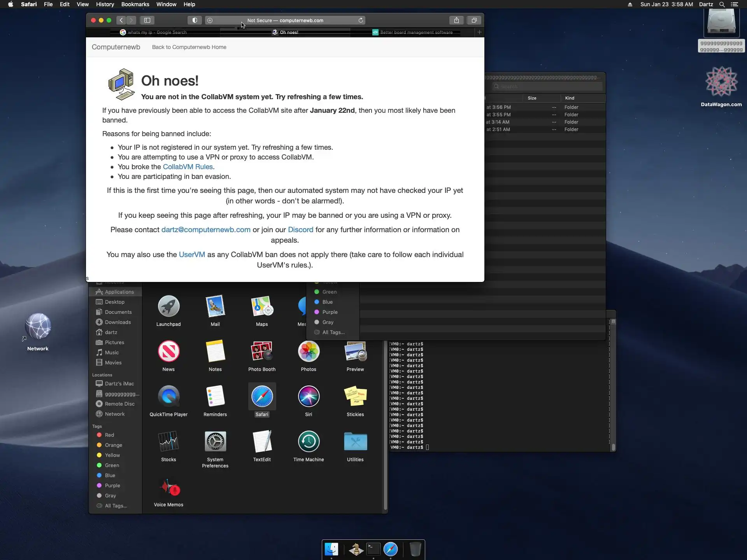Click the Terminal icon in the Dock
This screenshot has height=560, width=747.
click(373, 549)
